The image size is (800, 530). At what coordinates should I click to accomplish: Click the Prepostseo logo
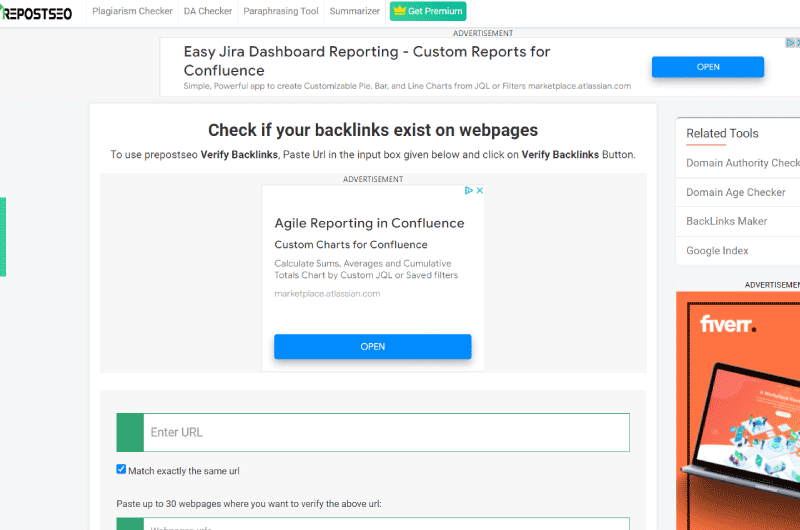click(36, 13)
